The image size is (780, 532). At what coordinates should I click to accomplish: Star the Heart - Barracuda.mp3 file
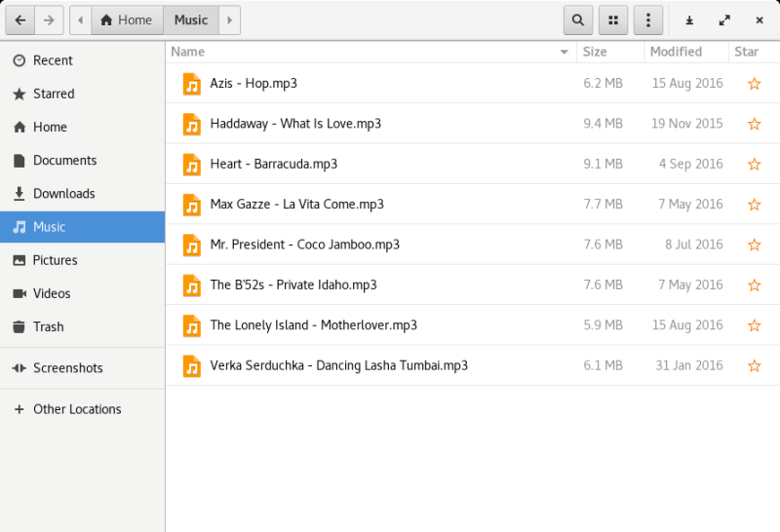(754, 164)
